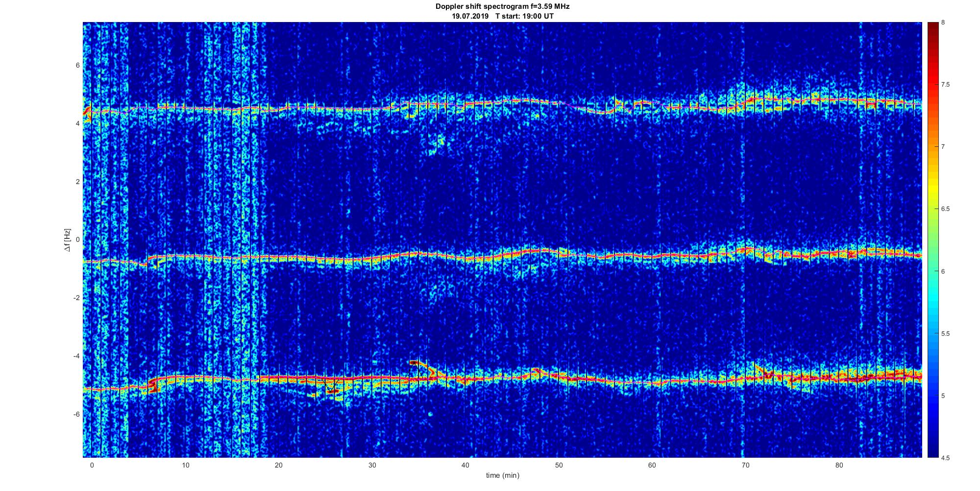Click the y-axis tick label '-4'
980x491 pixels.
[76, 356]
